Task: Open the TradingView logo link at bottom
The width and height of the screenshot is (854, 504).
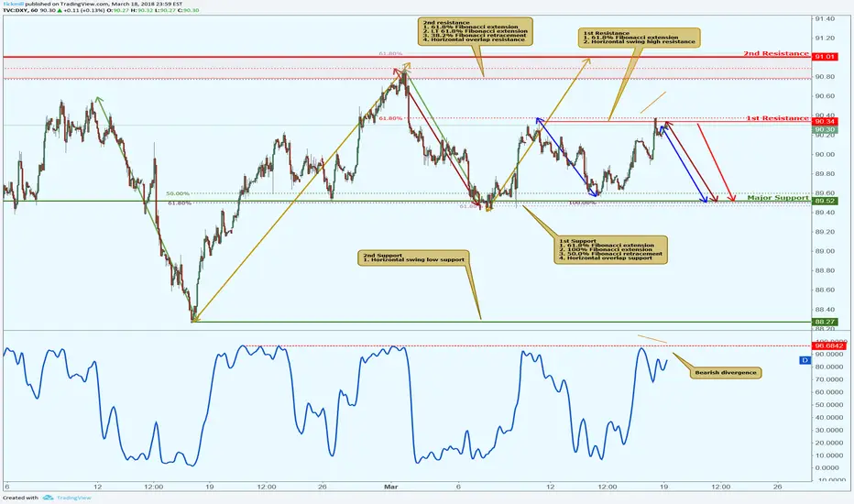Action: [67, 498]
